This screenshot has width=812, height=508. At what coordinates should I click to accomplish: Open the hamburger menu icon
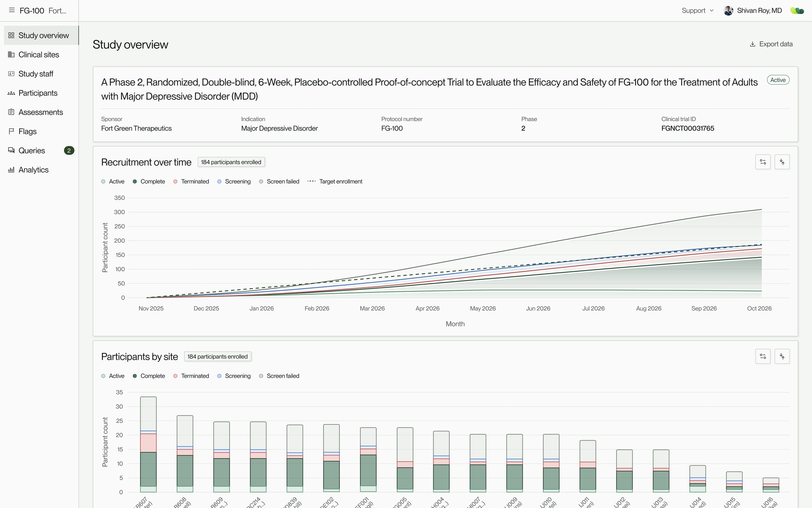(x=12, y=10)
